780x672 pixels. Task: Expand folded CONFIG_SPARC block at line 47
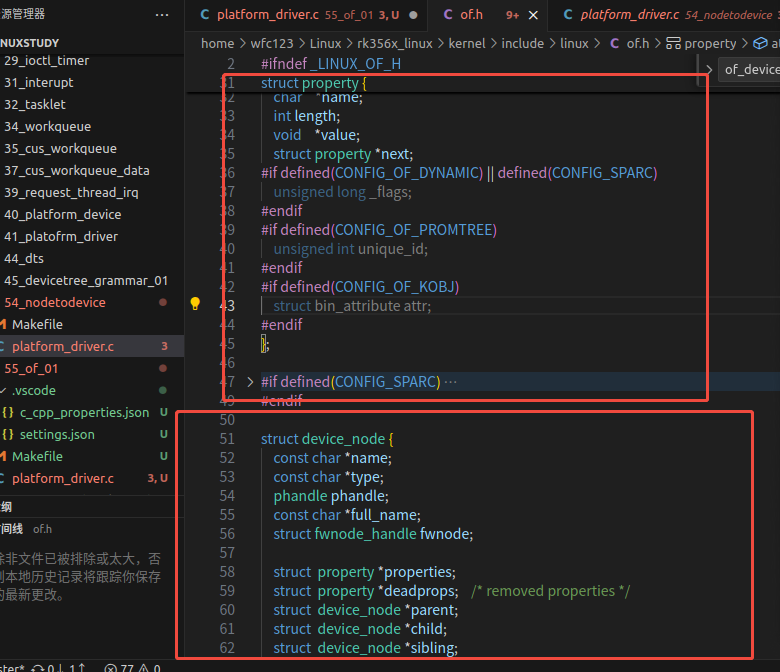(250, 382)
